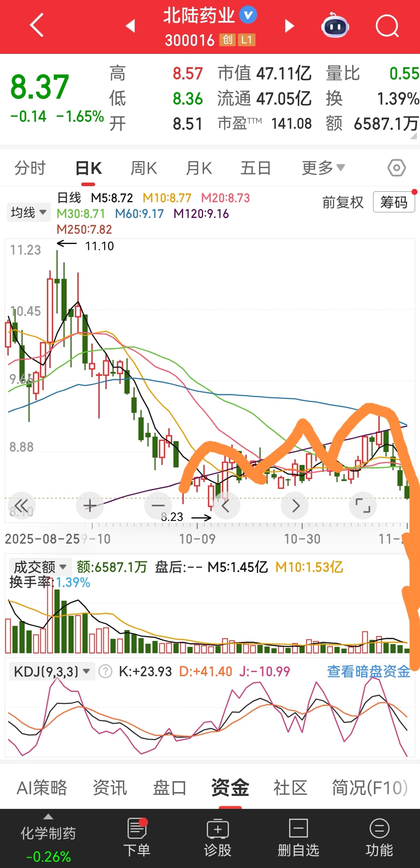Viewport: 420px width, 868px height.
Task: Open the 均线 indicator dropdown
Action: pyautogui.click(x=28, y=212)
